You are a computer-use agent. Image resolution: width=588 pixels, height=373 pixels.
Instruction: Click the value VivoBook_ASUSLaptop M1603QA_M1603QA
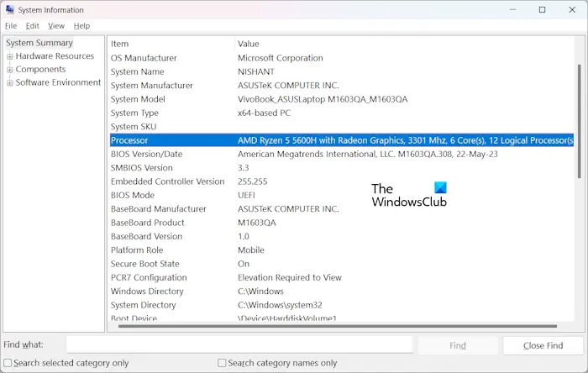[323, 99]
